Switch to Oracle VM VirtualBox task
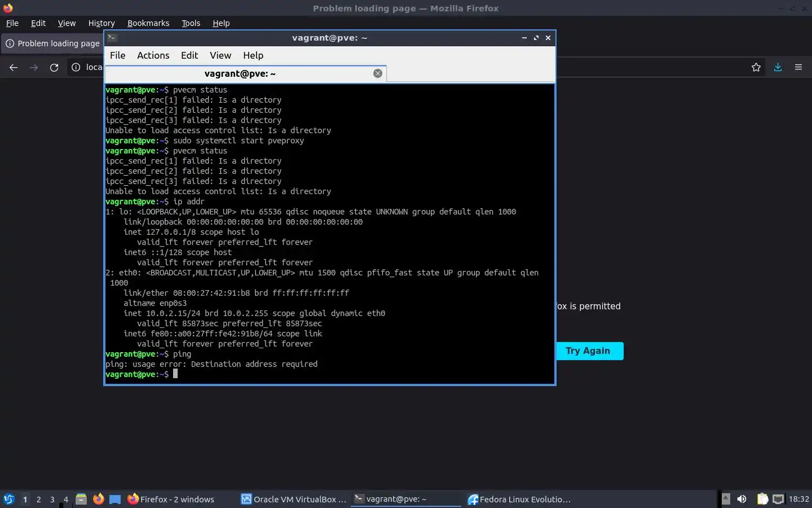This screenshot has width=812, height=508. pyautogui.click(x=293, y=499)
